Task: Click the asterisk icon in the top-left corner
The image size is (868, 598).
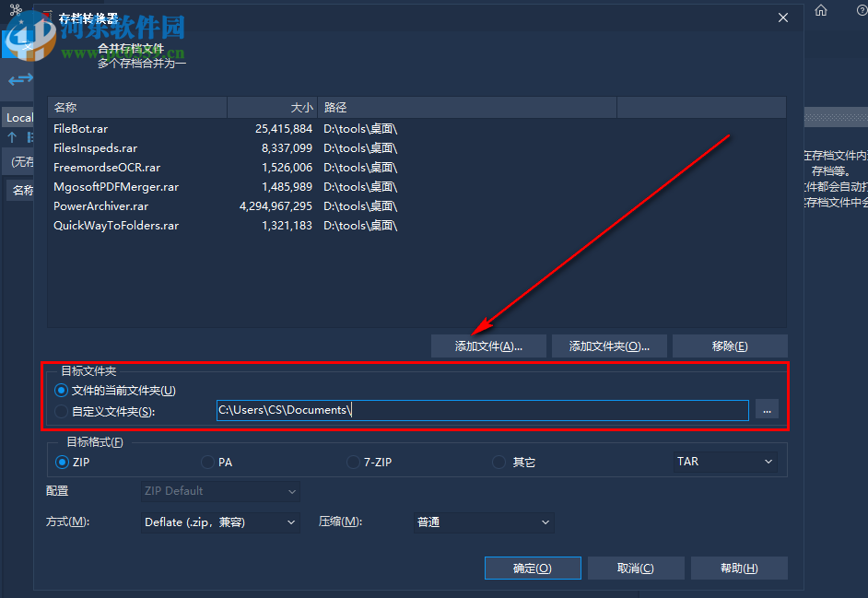Action: [x=15, y=9]
